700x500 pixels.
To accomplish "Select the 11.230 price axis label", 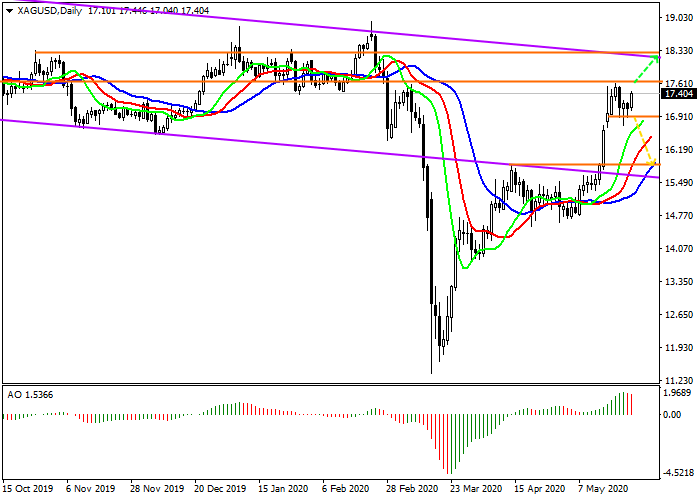I will pyautogui.click(x=679, y=381).
